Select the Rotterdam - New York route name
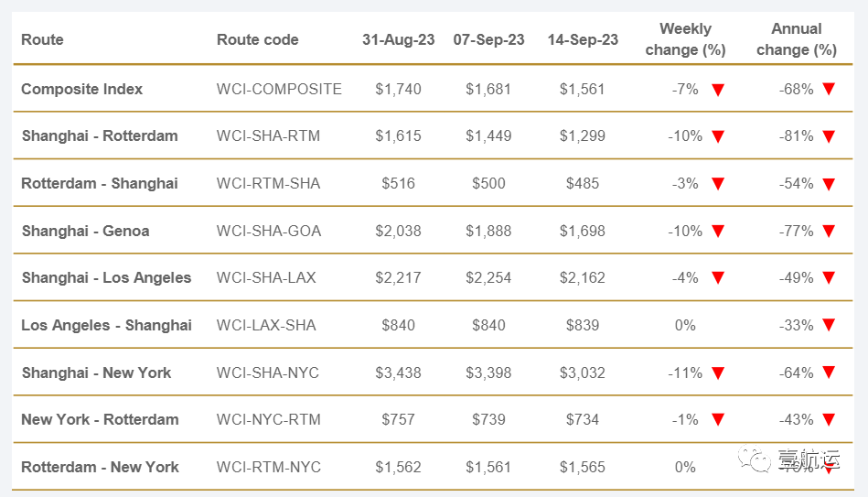This screenshot has width=868, height=497. 100,467
